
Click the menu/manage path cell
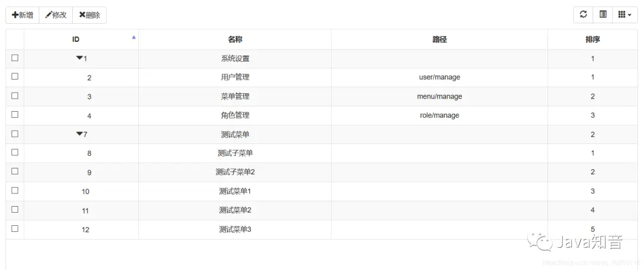[439, 96]
